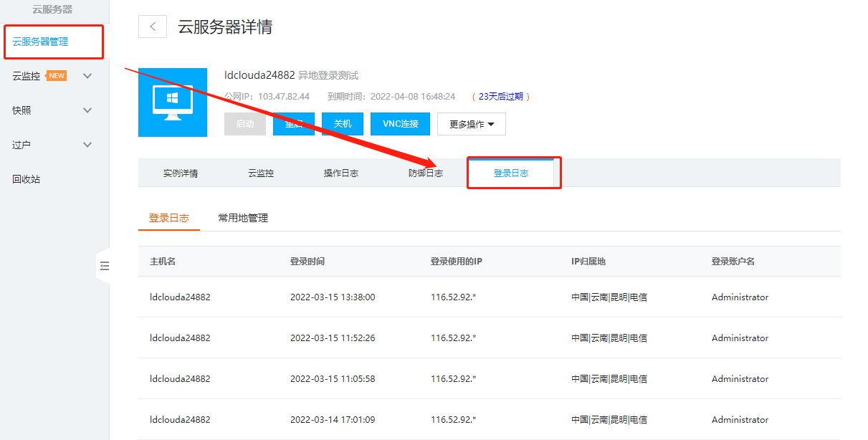The width and height of the screenshot is (868, 440).
Task: Switch to the 实例详情 tab
Action: (181, 172)
